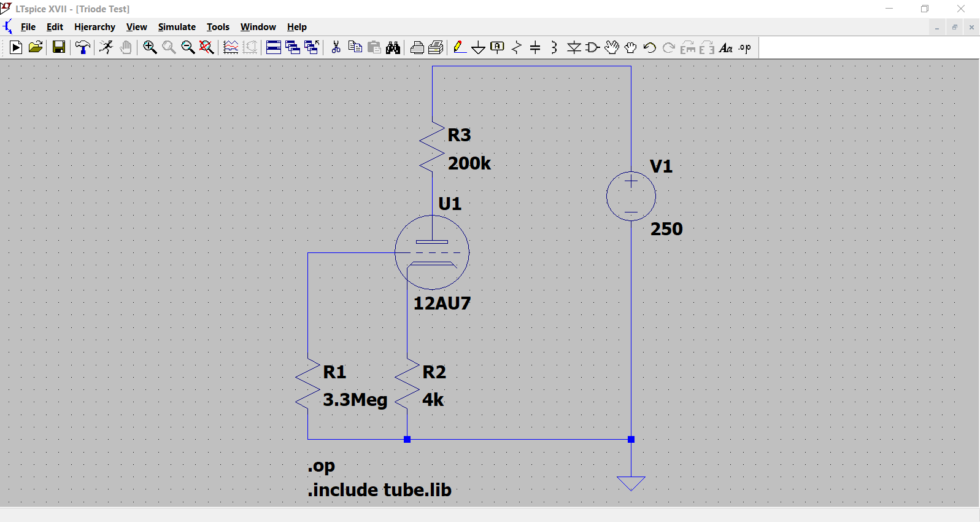Click the V1 voltage source symbol
The width and height of the screenshot is (980, 522).
tap(631, 197)
